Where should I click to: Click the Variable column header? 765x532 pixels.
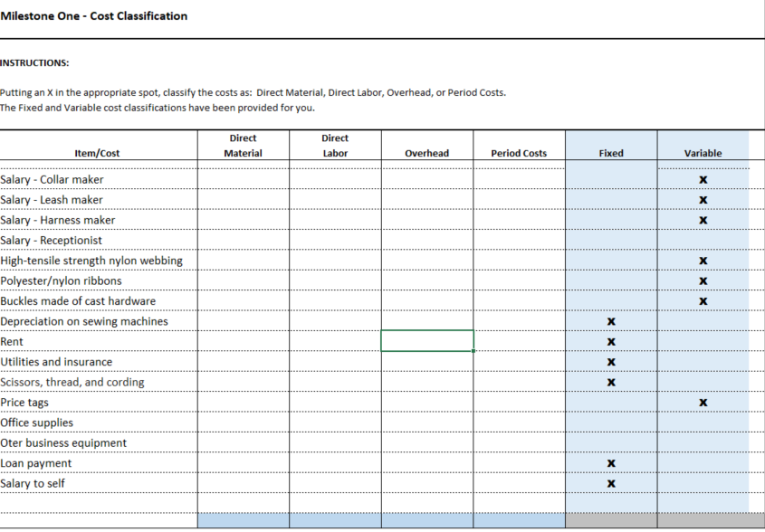coord(703,152)
